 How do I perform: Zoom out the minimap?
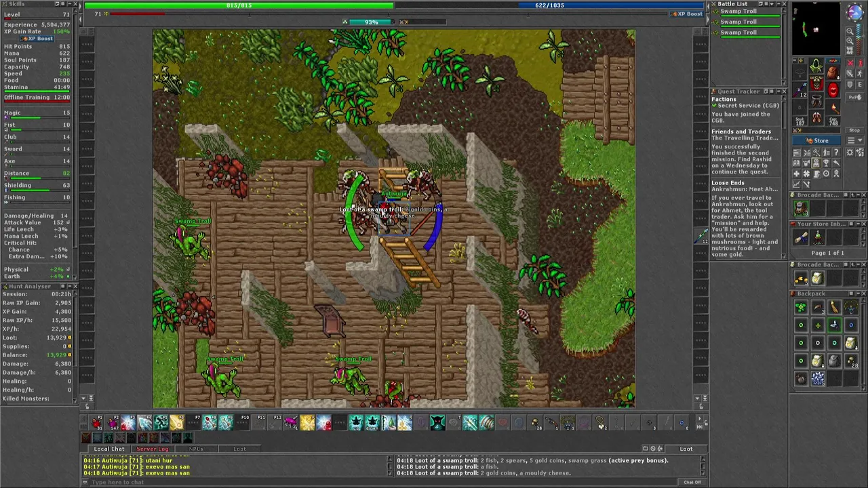[x=850, y=31]
